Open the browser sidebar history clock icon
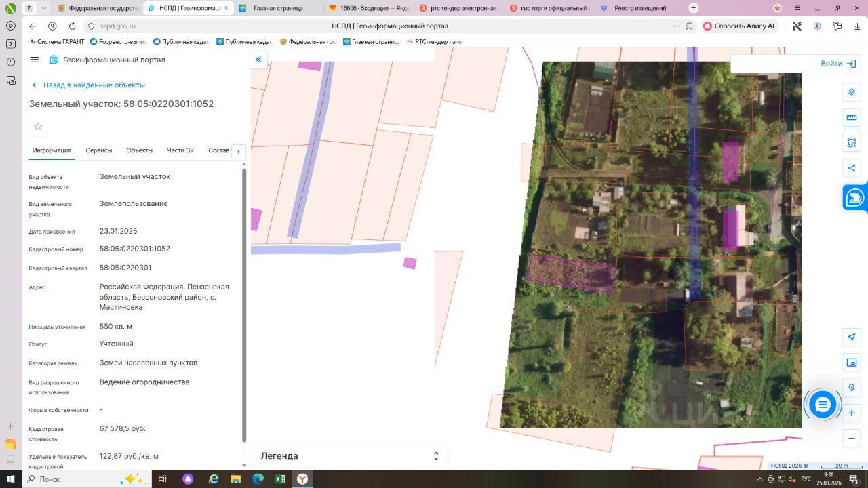The image size is (868, 488). click(x=11, y=62)
